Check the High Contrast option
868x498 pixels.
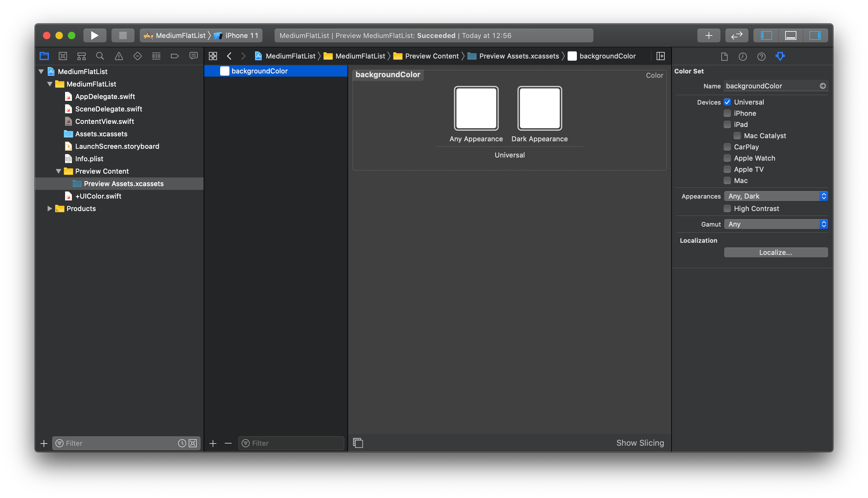tap(727, 208)
